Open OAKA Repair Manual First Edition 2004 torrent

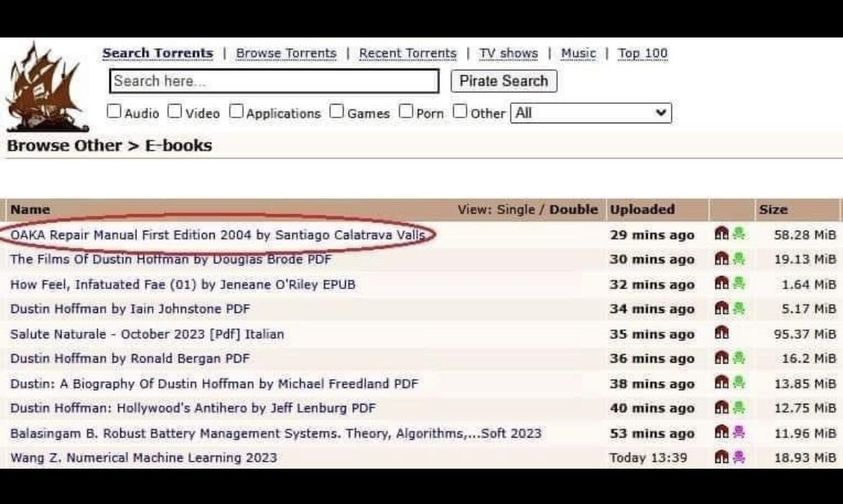point(218,235)
